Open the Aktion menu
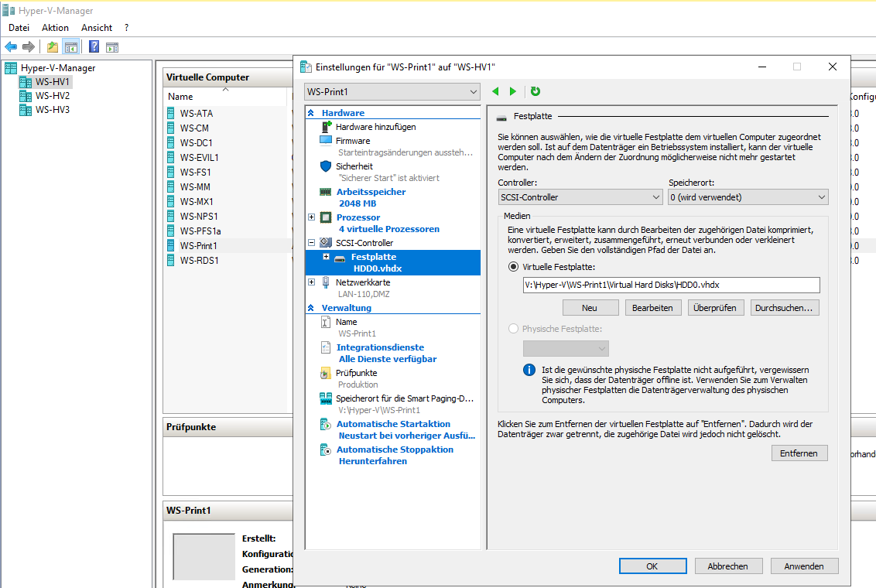Viewport: 876px width, 588px height. pos(55,27)
